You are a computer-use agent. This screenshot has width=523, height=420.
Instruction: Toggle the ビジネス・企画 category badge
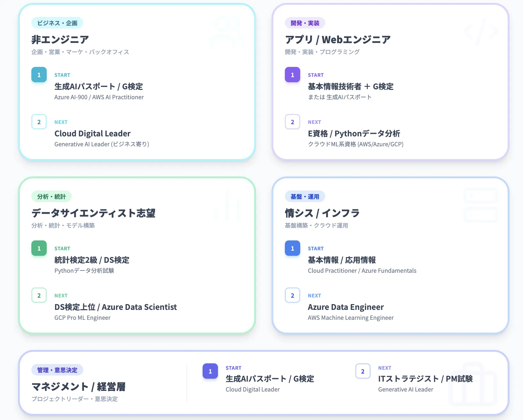pyautogui.click(x=57, y=23)
